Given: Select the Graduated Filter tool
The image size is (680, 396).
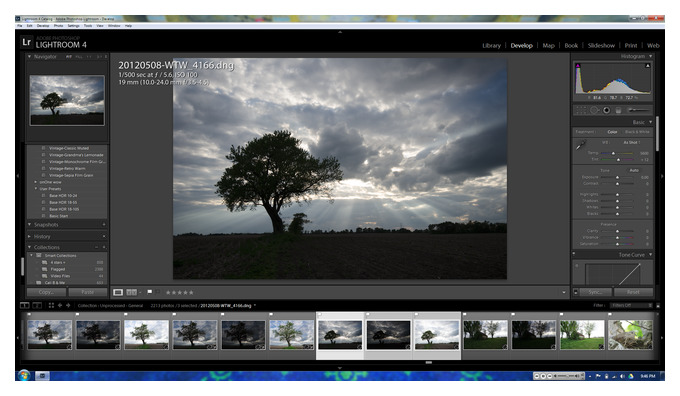Looking at the screenshot, I should pos(618,110).
